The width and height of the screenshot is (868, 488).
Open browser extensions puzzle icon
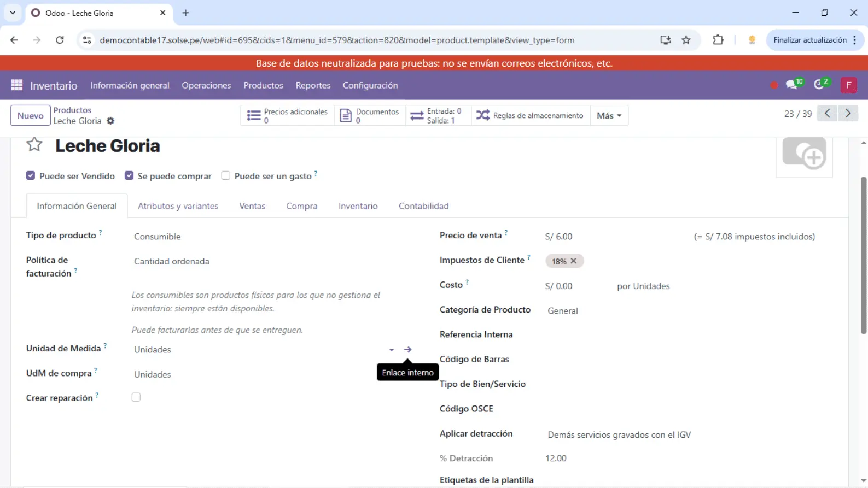coord(718,40)
